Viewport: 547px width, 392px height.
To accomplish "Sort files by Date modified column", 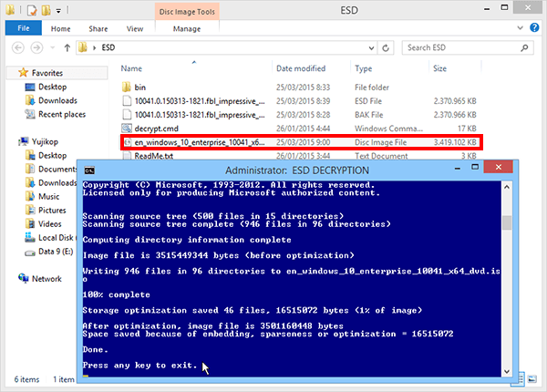I will (x=301, y=68).
